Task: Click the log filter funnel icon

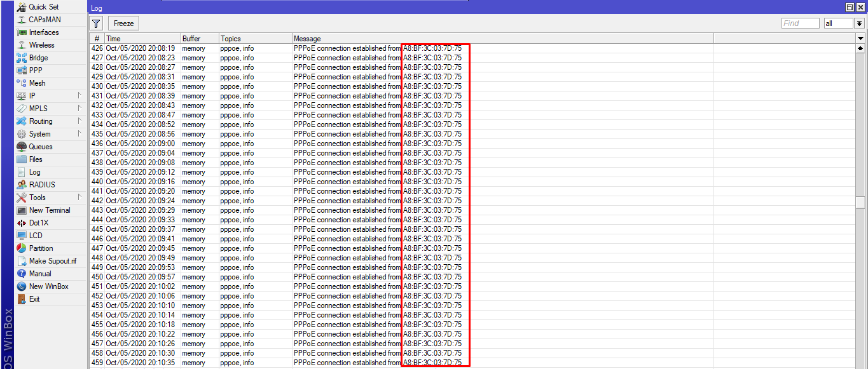Action: (x=95, y=23)
